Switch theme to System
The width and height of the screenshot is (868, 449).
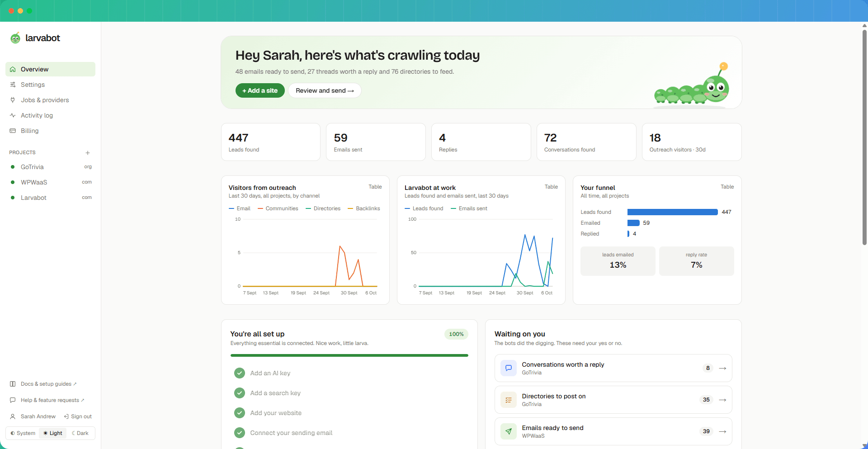click(x=23, y=433)
